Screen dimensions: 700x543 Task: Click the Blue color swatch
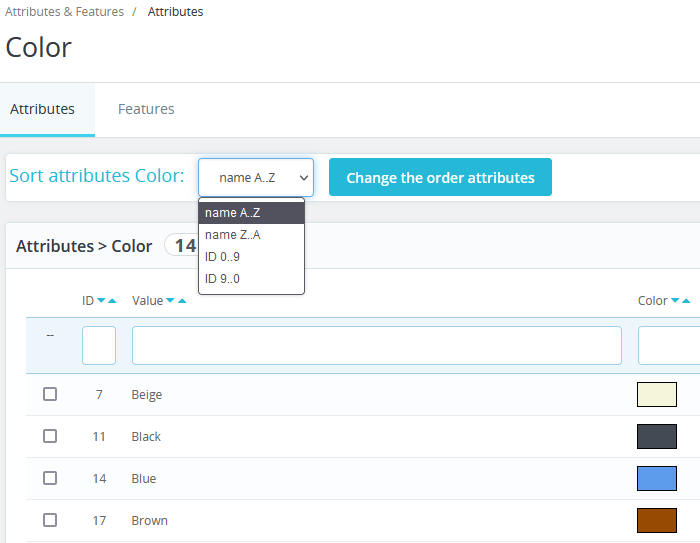[657, 478]
